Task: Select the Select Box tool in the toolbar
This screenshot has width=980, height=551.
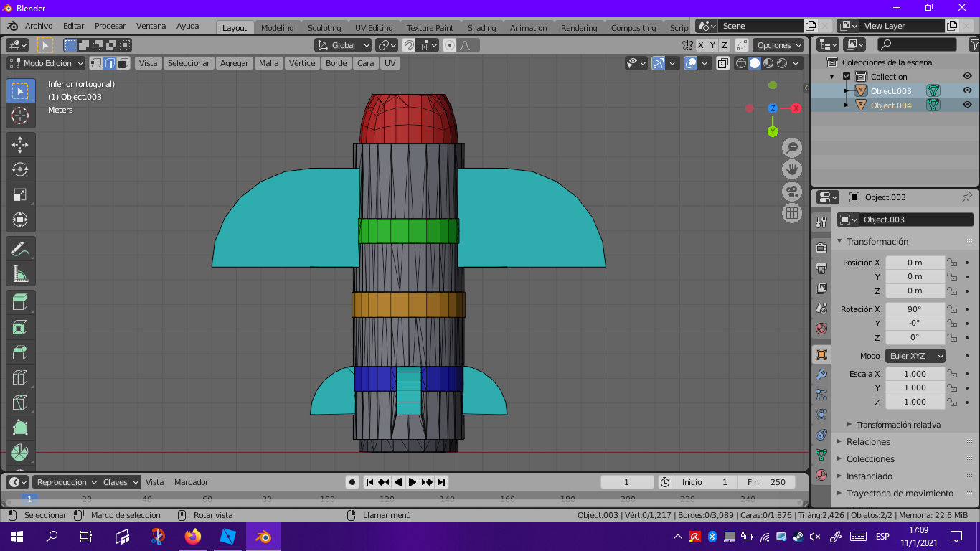Action: coord(20,91)
